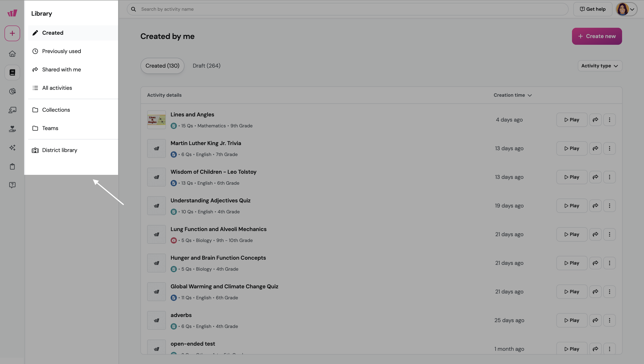
Task: Click the clipboard icon in left rail
Action: point(12,167)
